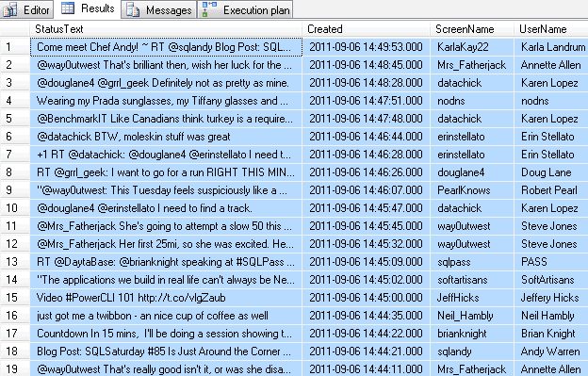Select the ScreenName column header

[472, 29]
